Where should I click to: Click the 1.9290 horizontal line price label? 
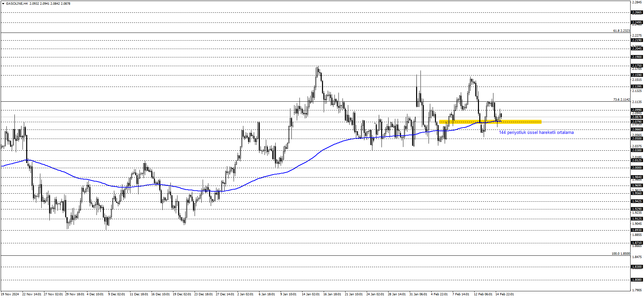[637, 209]
